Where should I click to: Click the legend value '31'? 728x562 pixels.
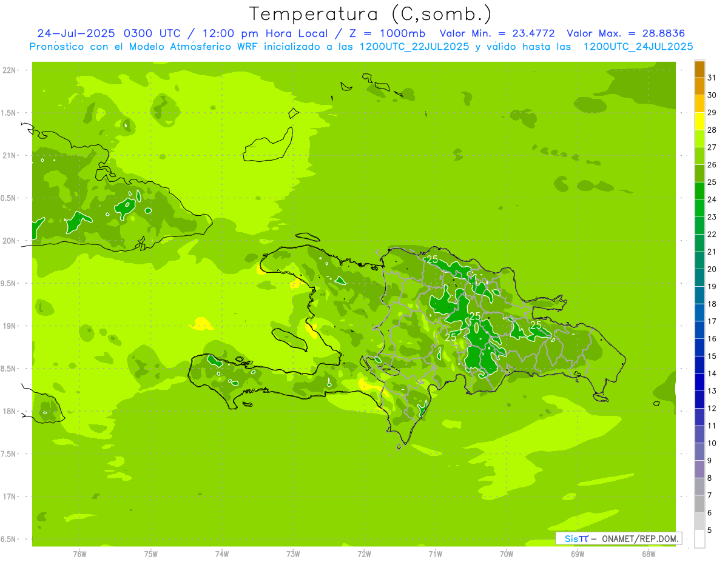(712, 78)
